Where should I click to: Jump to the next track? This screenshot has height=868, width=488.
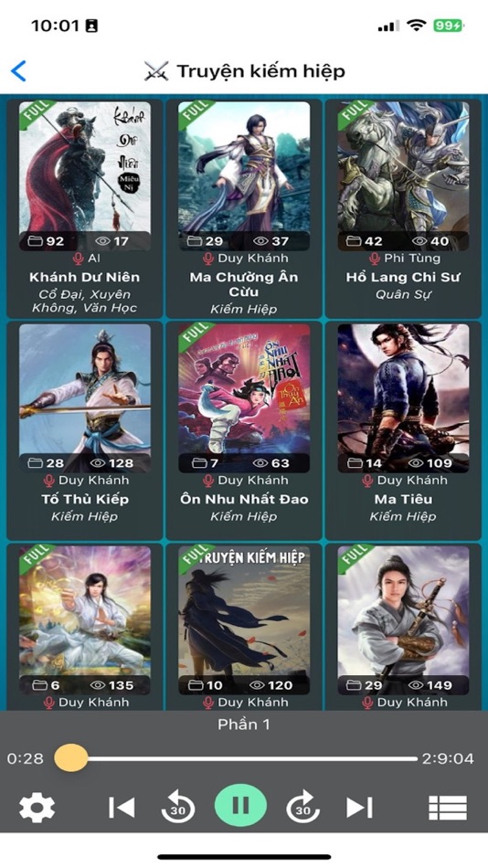pos(359,807)
